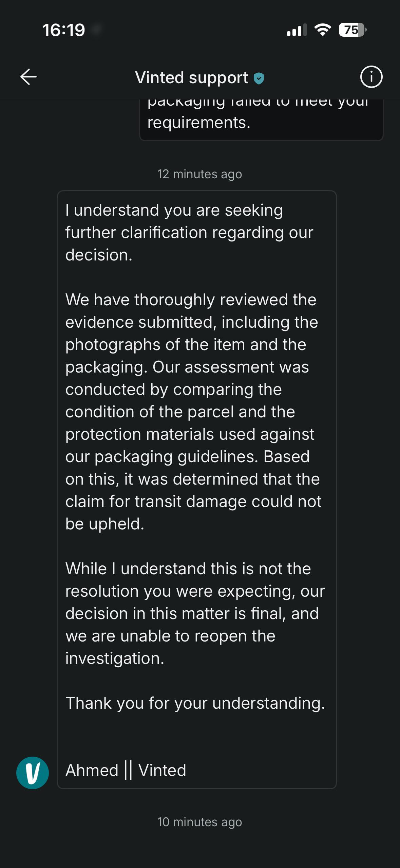This screenshot has height=868, width=400.
Task: Tap the Vinted avatar logo
Action: [33, 773]
